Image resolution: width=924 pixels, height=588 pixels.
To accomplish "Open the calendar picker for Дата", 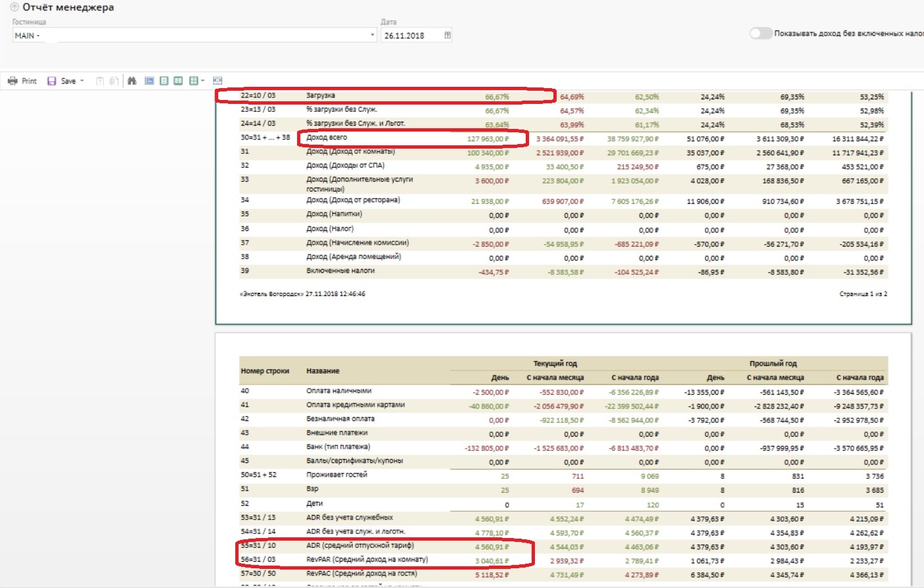I will click(448, 36).
